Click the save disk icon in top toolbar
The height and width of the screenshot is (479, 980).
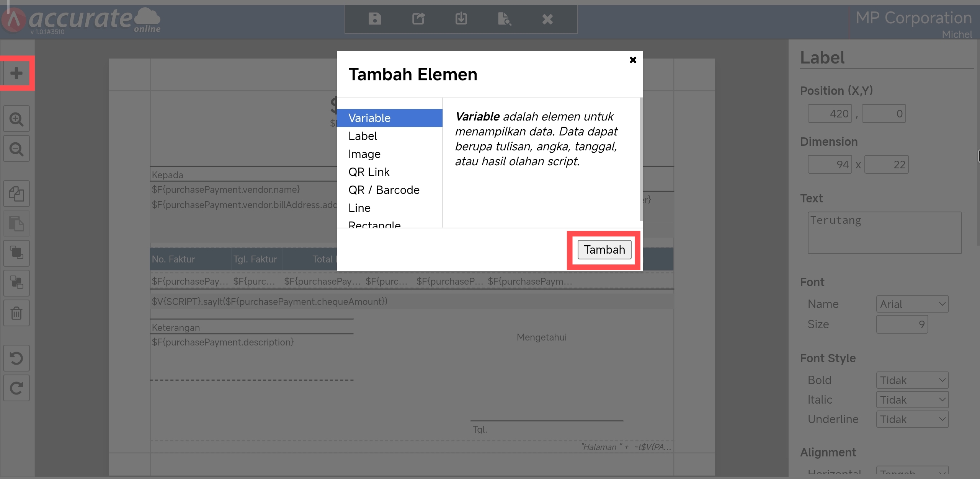pyautogui.click(x=374, y=19)
